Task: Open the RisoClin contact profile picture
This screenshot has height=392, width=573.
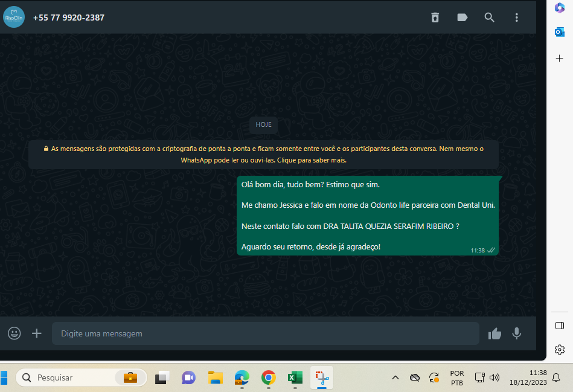Action: [14, 17]
